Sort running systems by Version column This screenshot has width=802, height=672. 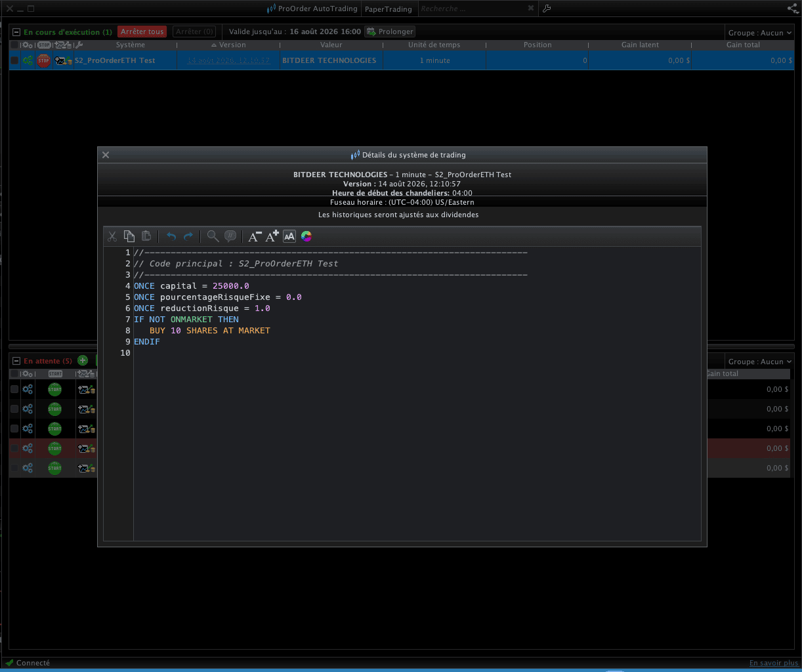pyautogui.click(x=228, y=45)
